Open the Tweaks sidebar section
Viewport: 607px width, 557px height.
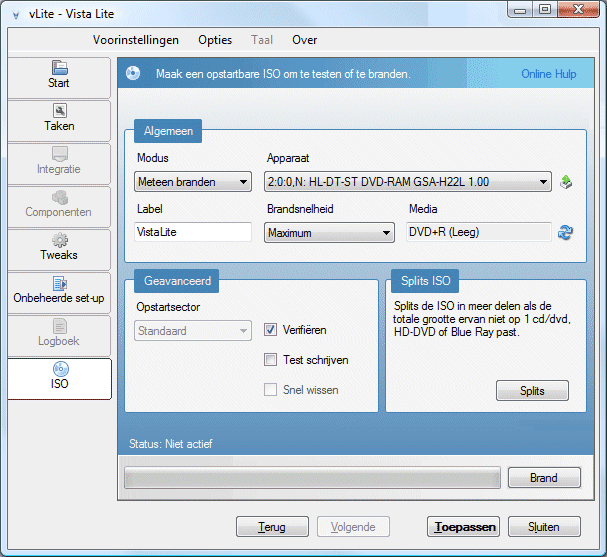point(59,249)
